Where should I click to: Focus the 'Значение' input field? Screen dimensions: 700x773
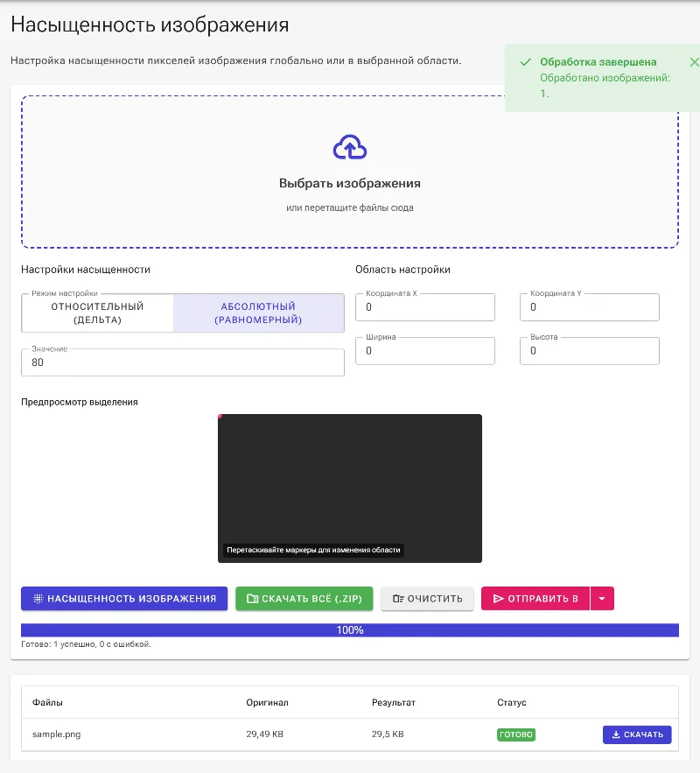(x=183, y=362)
